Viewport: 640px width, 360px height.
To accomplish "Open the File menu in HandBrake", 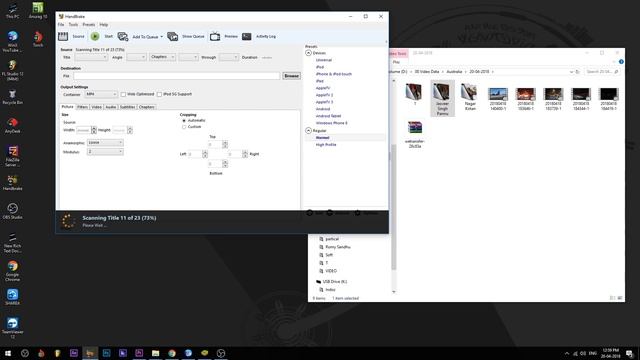I will coord(61,25).
